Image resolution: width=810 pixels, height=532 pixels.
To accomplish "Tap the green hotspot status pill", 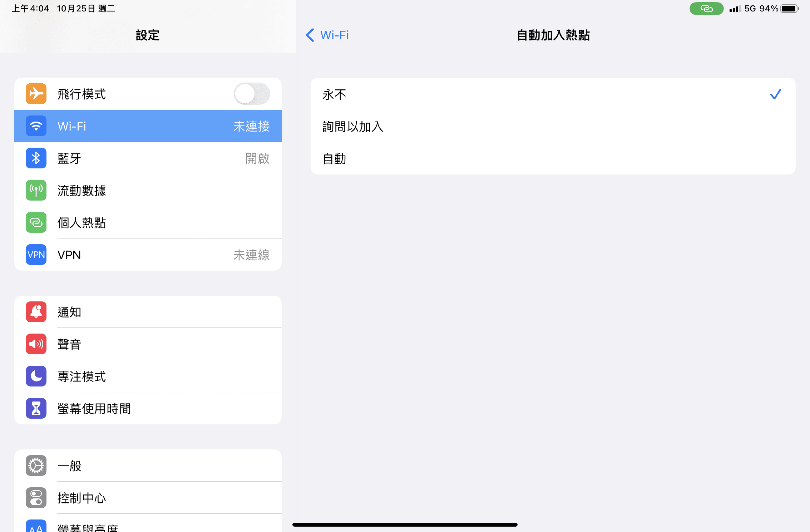I will click(706, 9).
